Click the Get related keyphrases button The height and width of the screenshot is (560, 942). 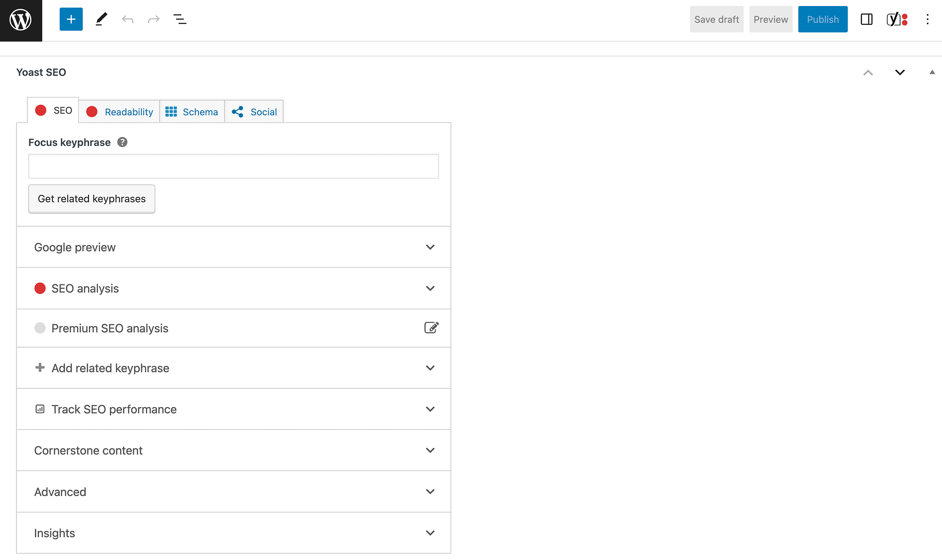pyautogui.click(x=91, y=199)
